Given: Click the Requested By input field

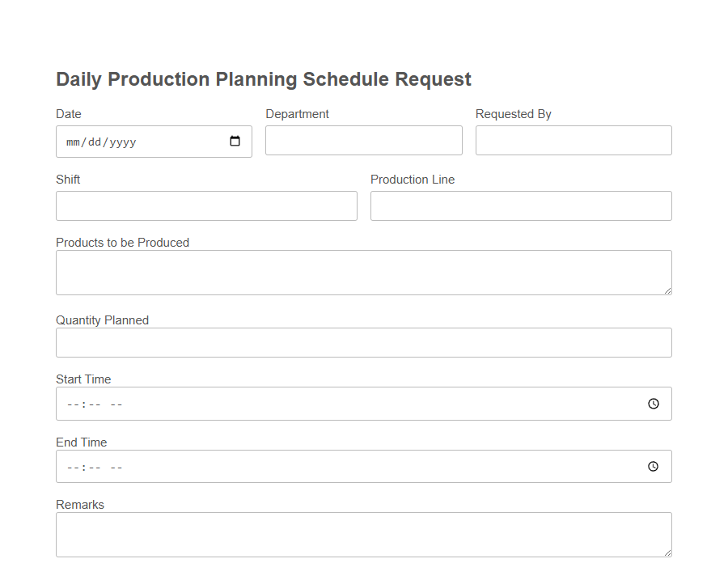Looking at the screenshot, I should pyautogui.click(x=574, y=140).
